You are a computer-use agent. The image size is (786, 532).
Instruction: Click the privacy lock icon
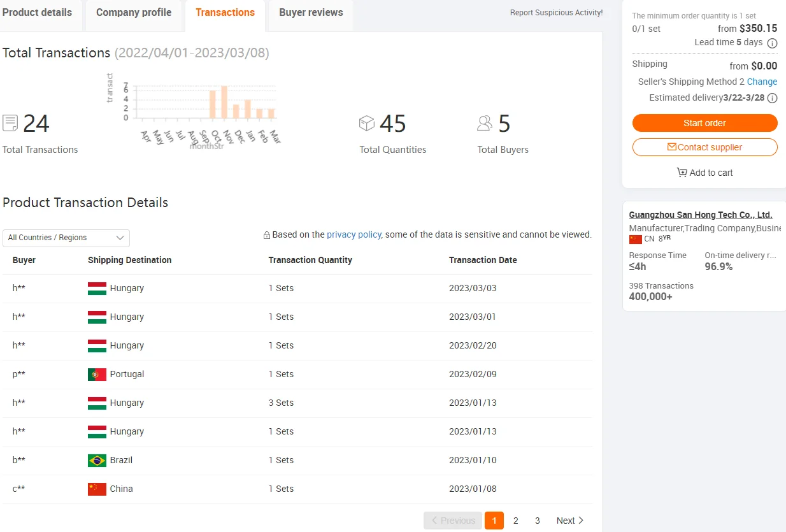(267, 235)
